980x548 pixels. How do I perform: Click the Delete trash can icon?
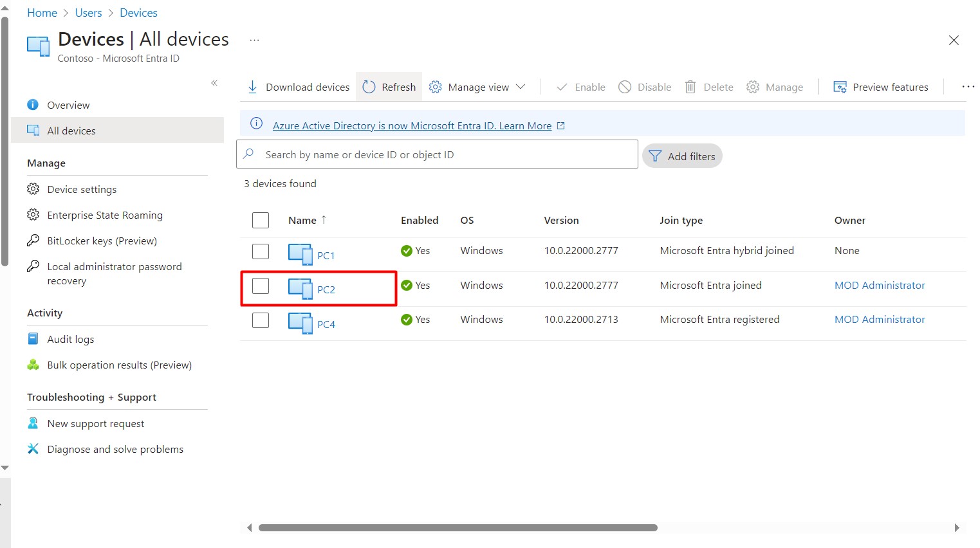(x=690, y=87)
